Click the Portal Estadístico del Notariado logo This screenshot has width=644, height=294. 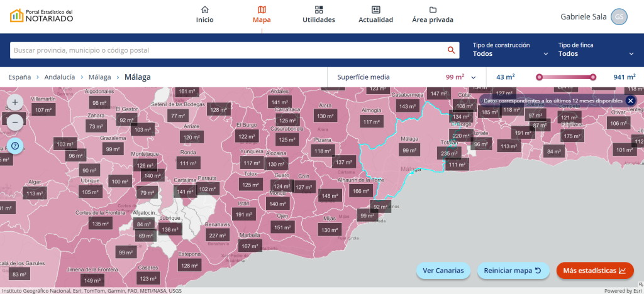click(42, 16)
